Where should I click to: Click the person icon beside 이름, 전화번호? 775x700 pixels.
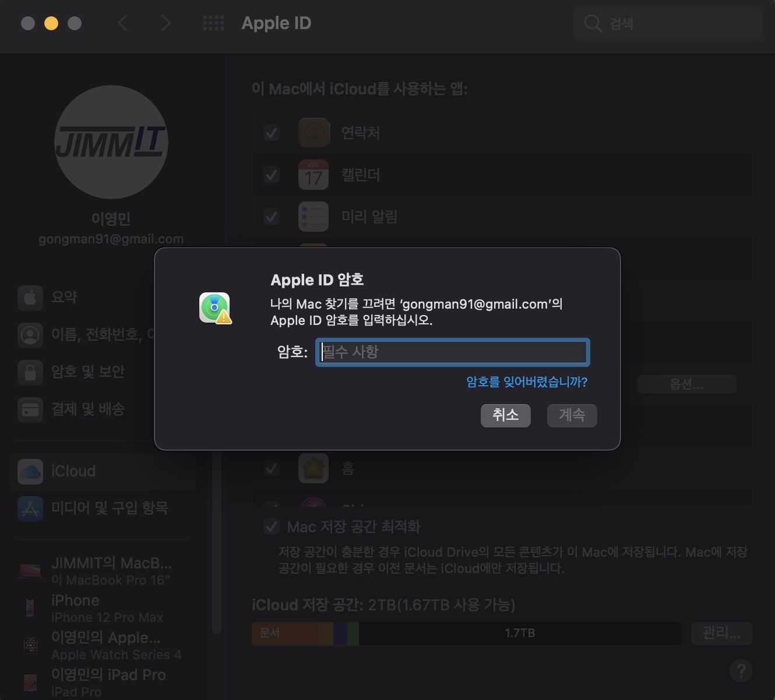(30, 335)
